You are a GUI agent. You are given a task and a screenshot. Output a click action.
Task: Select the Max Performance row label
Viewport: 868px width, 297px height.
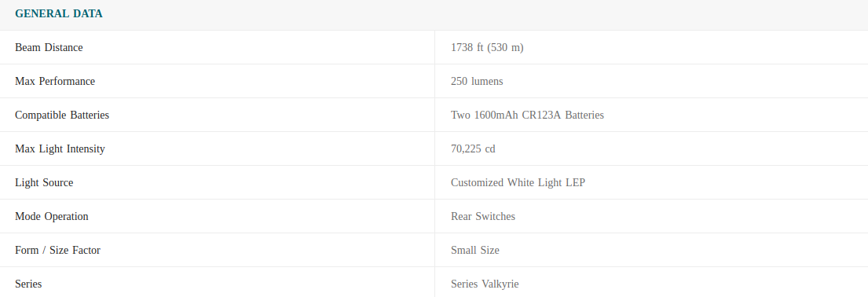tap(55, 82)
